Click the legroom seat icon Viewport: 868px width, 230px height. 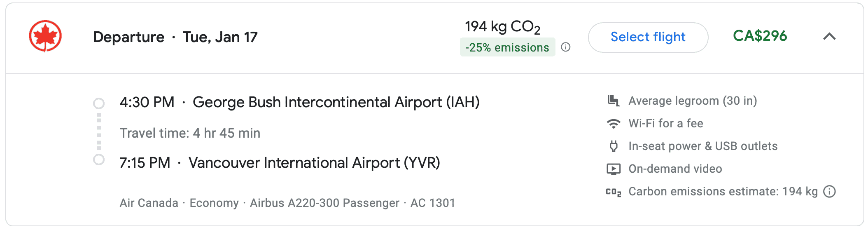[614, 101]
